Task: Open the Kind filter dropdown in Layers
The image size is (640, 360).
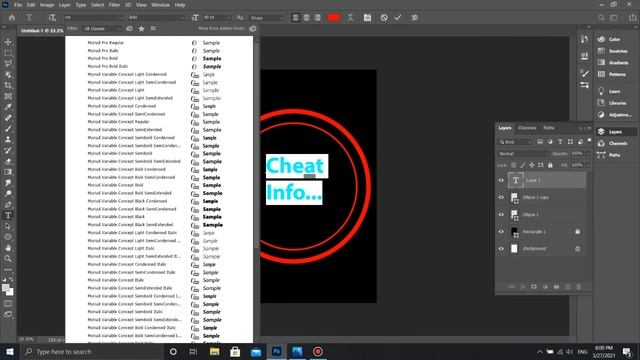Action: [x=516, y=142]
